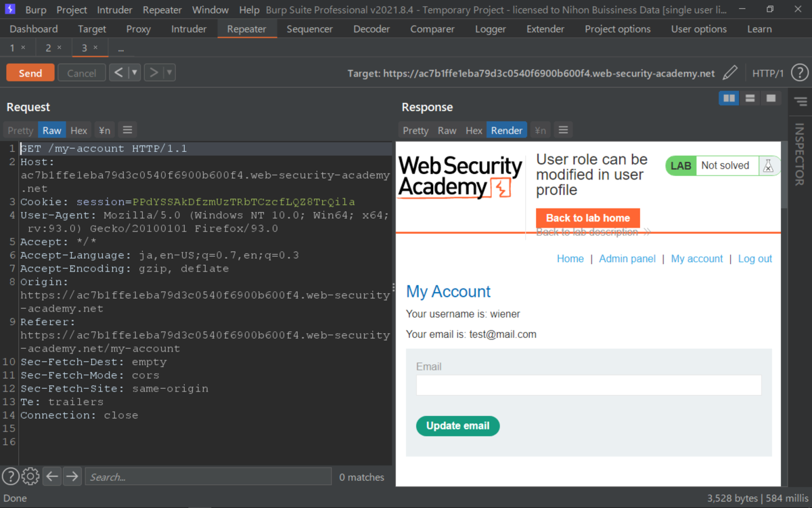The height and width of the screenshot is (508, 812).
Task: Switch to the Decoder tab
Action: (371, 29)
